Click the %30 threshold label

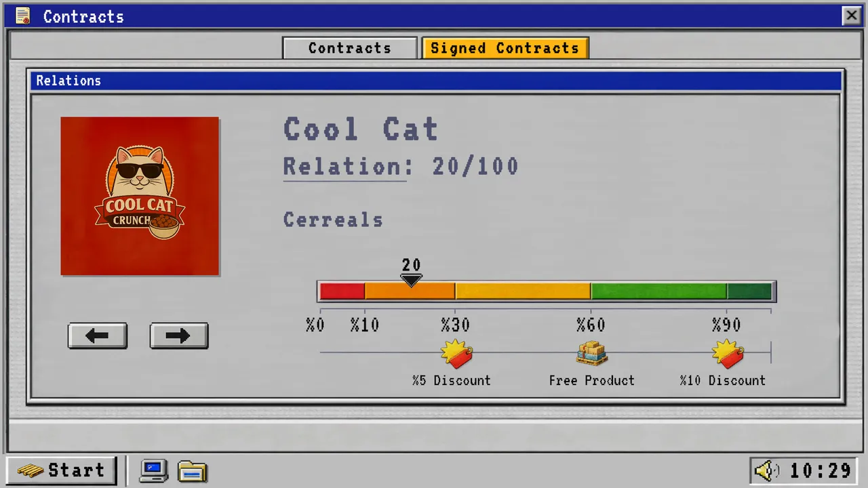pyautogui.click(x=456, y=325)
